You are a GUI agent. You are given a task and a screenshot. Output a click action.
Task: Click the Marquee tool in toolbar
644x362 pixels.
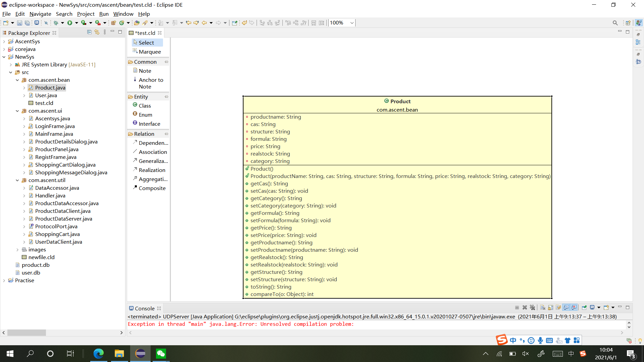click(x=149, y=52)
